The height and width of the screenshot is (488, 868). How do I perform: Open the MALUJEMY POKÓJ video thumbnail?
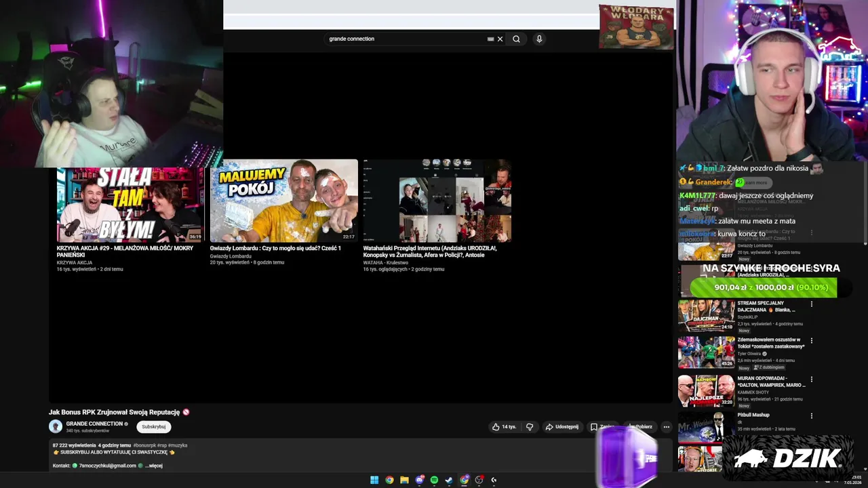tap(283, 201)
